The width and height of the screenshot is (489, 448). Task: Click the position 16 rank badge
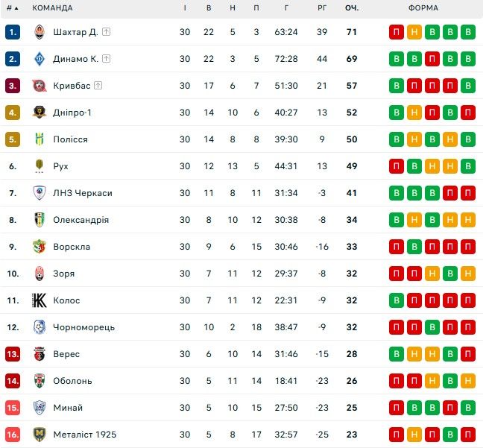(x=13, y=435)
